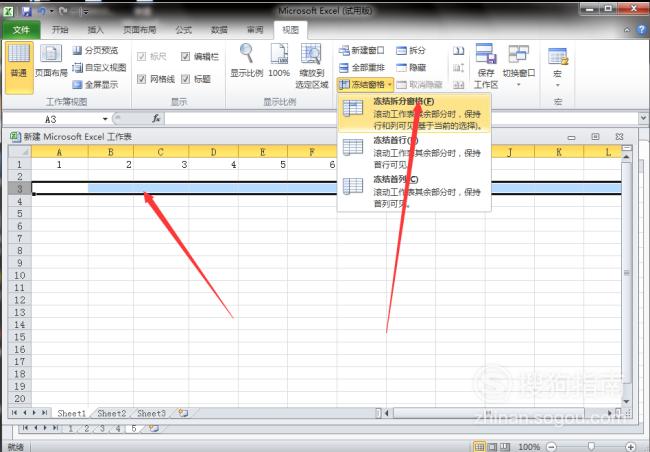Set zoom to 100% in ribbon

click(x=279, y=61)
